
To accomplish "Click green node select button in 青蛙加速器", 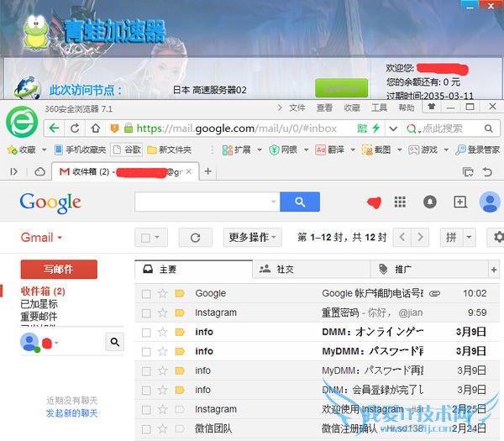I will click(x=341, y=87).
